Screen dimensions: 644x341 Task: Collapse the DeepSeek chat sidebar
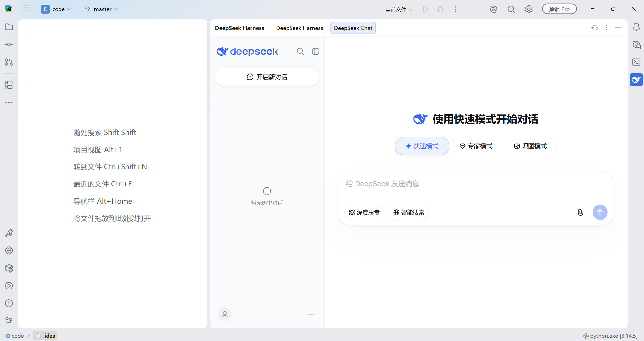(x=316, y=51)
